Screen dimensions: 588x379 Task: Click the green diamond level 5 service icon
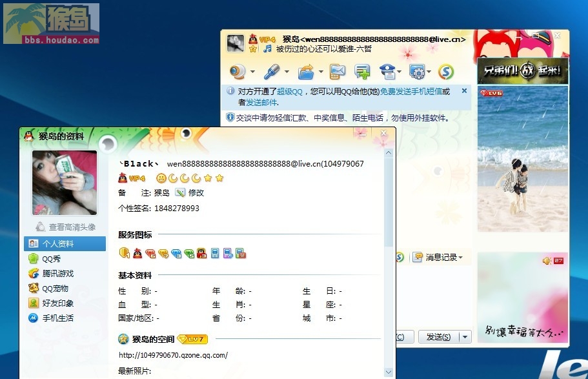point(189,254)
